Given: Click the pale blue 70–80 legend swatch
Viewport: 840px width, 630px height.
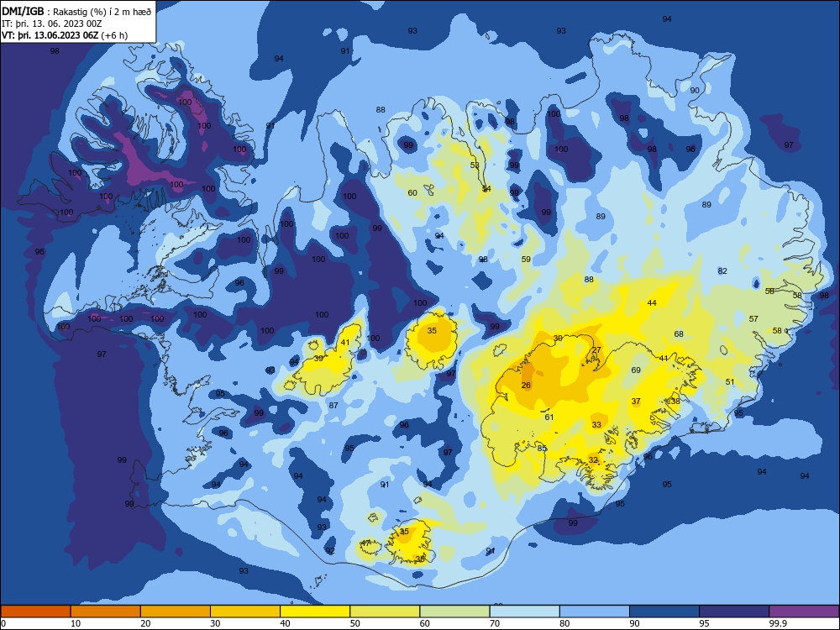Looking at the screenshot, I should coord(524,612).
